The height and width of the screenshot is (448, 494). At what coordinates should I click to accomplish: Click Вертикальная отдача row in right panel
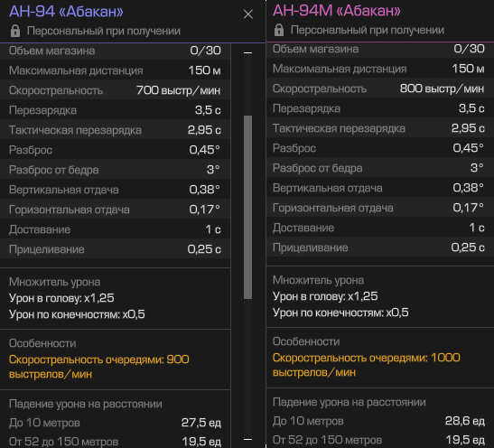(x=380, y=188)
